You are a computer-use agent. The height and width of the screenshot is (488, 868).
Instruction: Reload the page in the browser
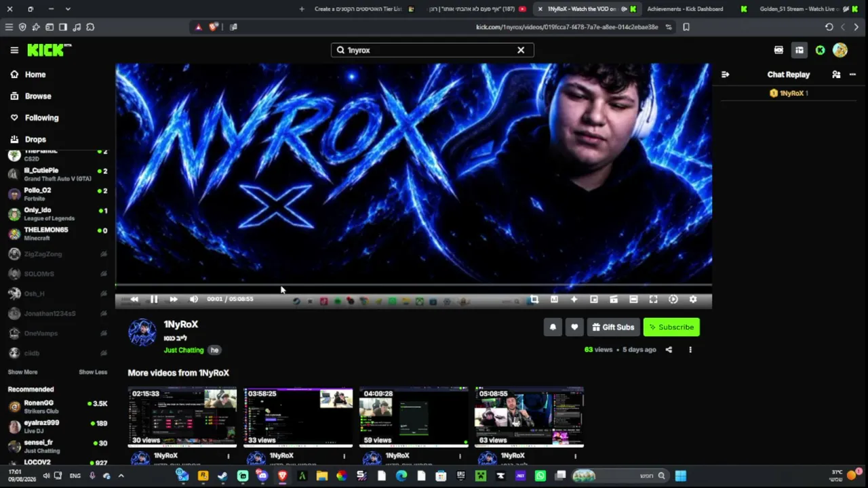click(829, 27)
